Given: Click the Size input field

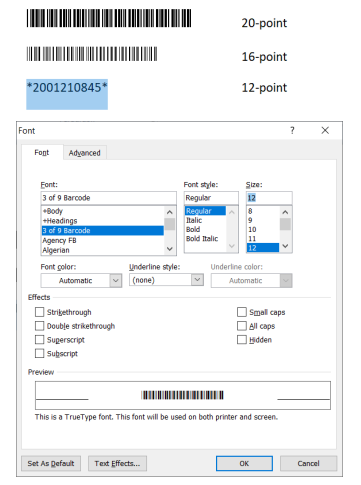Looking at the screenshot, I should coord(269,198).
